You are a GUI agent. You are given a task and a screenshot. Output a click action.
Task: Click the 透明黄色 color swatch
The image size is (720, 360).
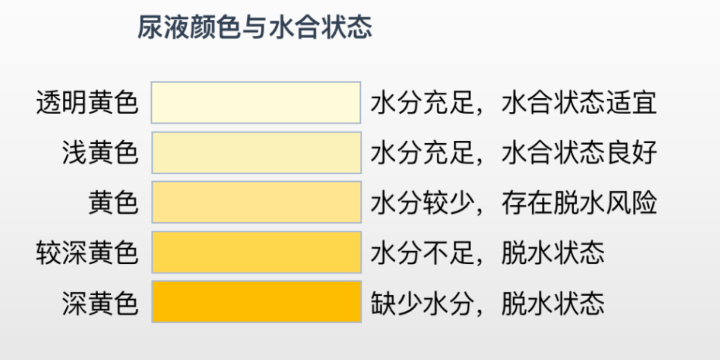(x=256, y=103)
